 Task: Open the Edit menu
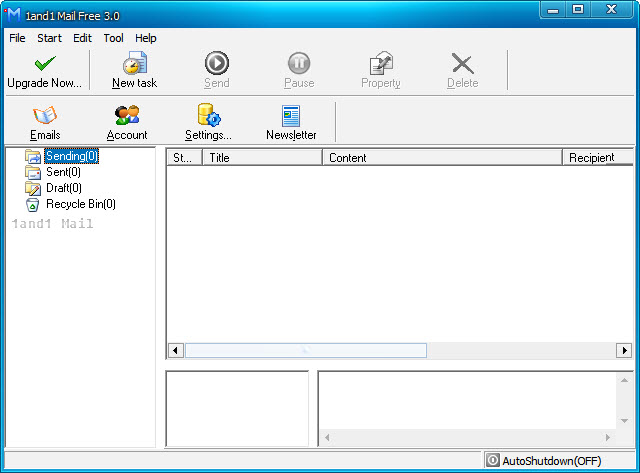pos(82,38)
